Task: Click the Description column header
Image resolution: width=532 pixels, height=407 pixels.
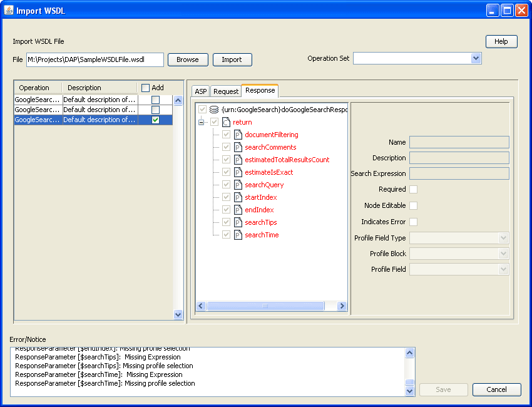Action: click(x=100, y=88)
